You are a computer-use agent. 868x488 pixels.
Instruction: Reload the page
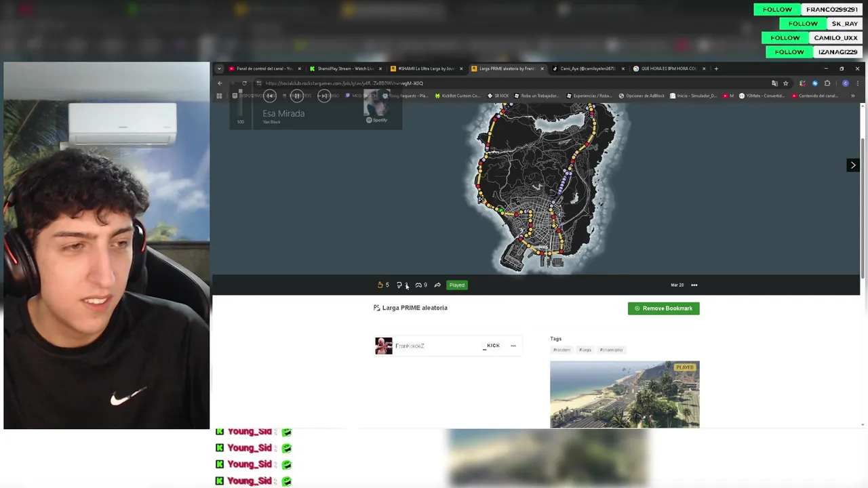(x=244, y=83)
